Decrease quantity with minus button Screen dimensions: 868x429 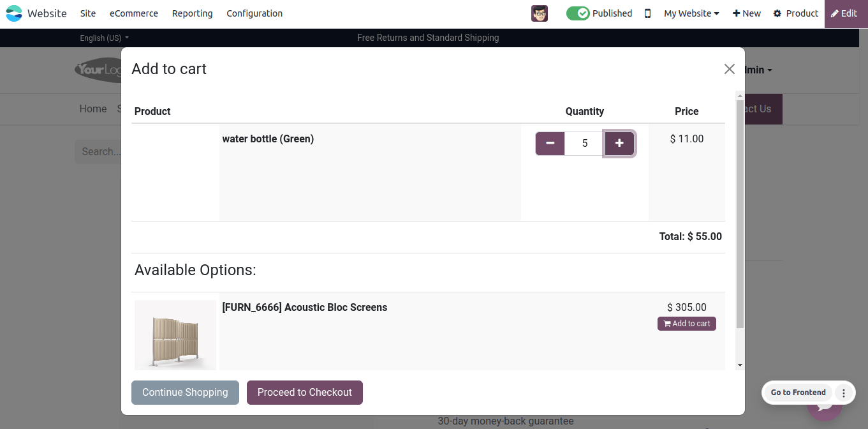pos(550,144)
